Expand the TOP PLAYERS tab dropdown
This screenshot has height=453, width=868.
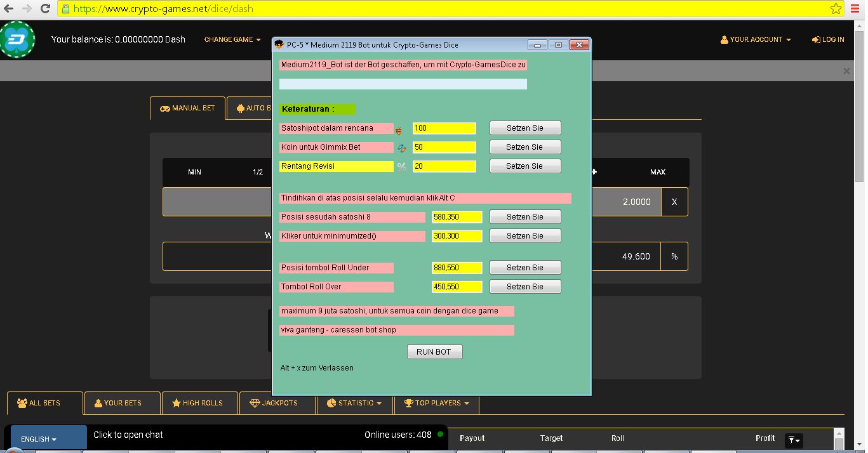[x=437, y=403]
